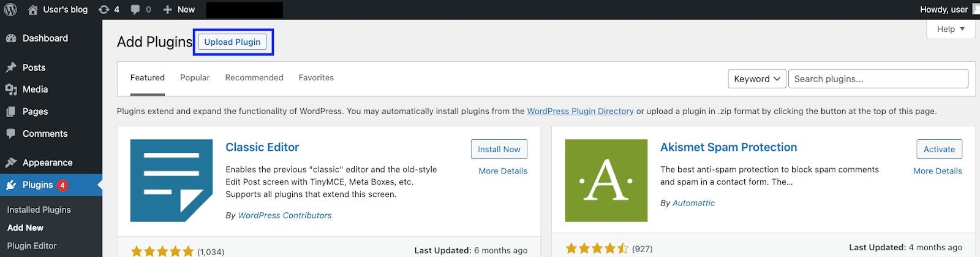
Task: Click the 4 months ago last updated text
Action: (935, 247)
